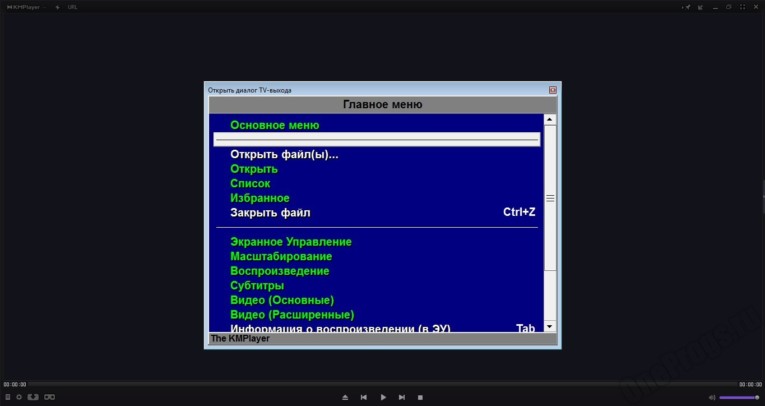This screenshot has height=406, width=765.
Task: Click the playback seek bar
Action: pos(382,385)
